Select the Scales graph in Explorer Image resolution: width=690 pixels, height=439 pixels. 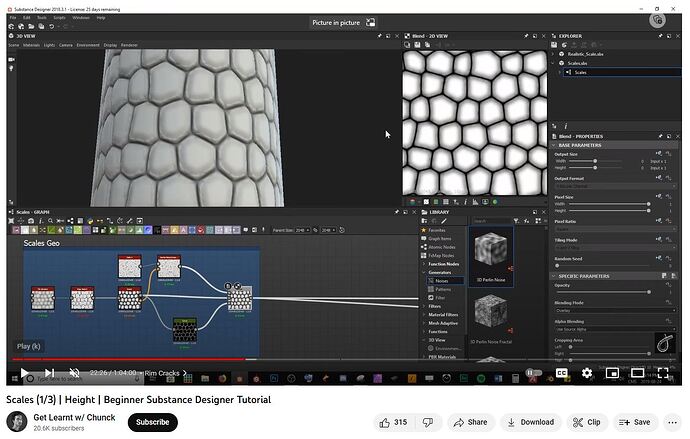620,72
